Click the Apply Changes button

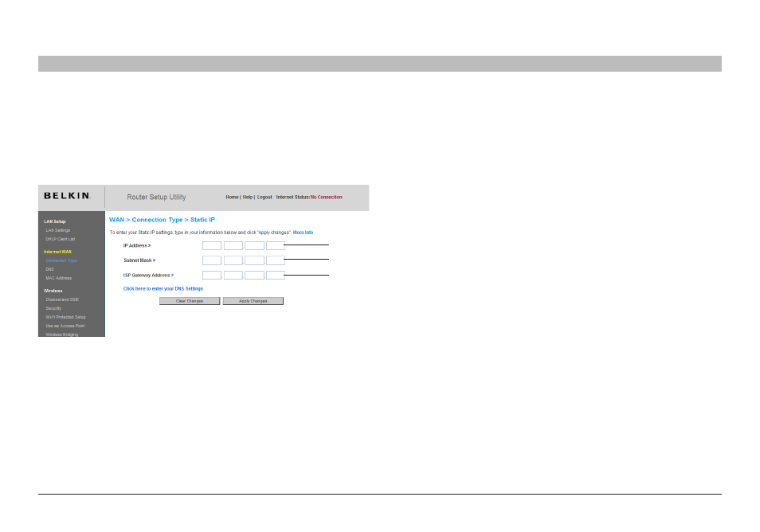pyautogui.click(x=253, y=301)
